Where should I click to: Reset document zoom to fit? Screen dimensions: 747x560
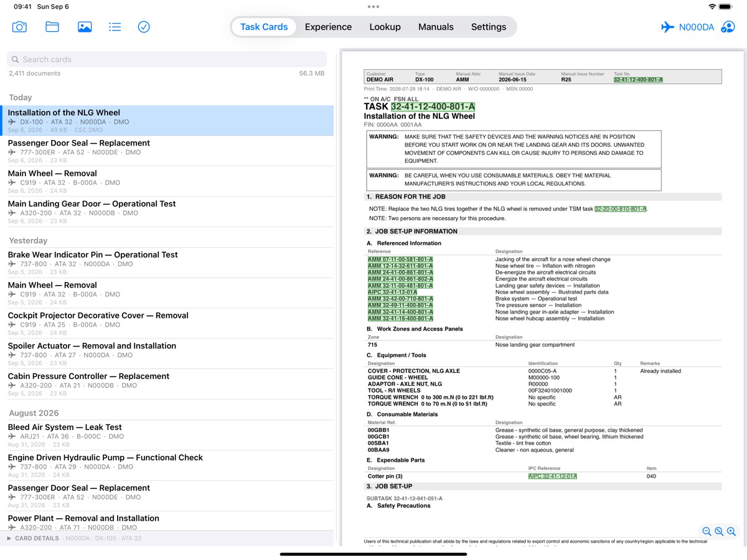(719, 531)
